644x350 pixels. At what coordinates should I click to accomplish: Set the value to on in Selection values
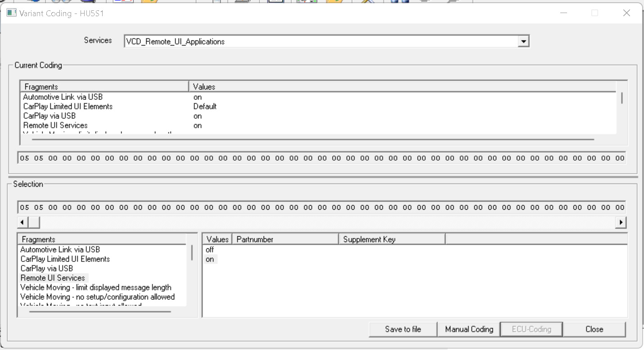click(x=210, y=259)
